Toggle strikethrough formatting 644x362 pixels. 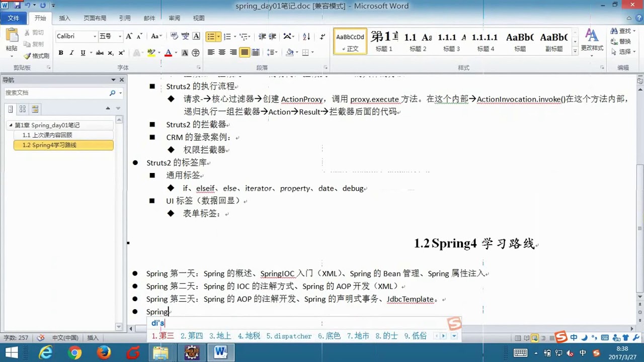pyautogui.click(x=100, y=53)
